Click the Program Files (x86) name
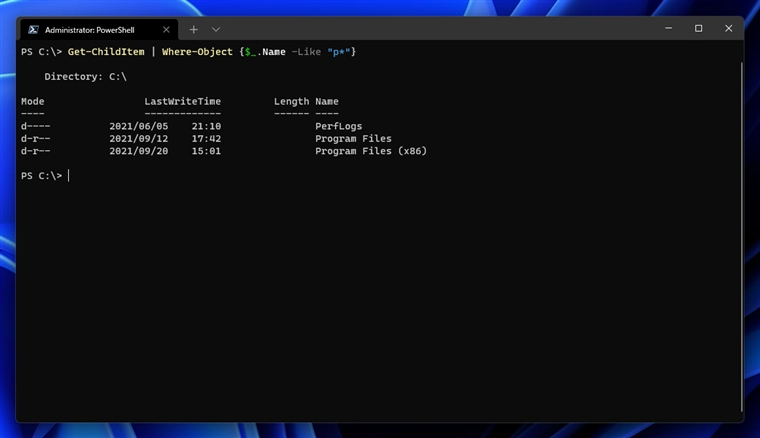Viewport: 760px width, 438px height. pos(371,151)
